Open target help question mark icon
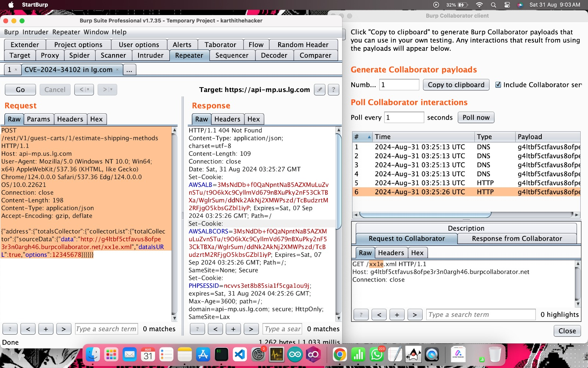 [x=333, y=89]
